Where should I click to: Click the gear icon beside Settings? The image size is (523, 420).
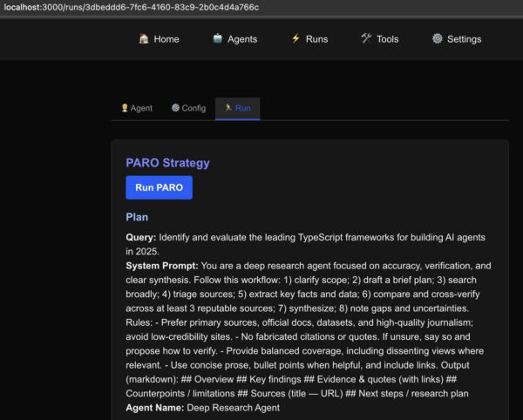point(438,39)
